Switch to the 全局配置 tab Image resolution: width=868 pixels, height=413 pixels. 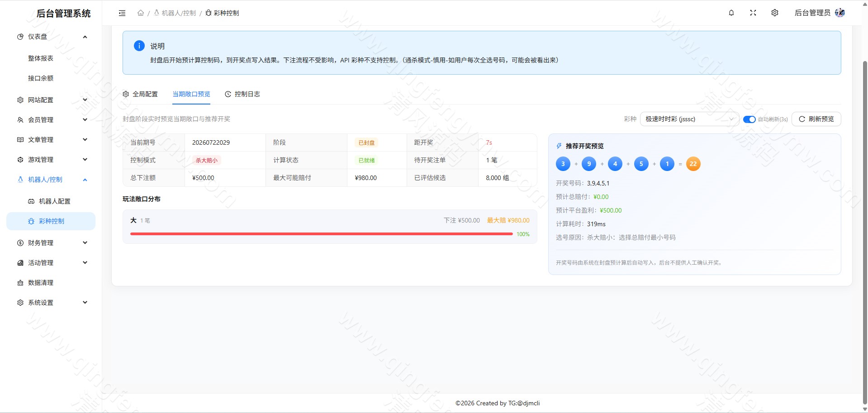tap(140, 94)
